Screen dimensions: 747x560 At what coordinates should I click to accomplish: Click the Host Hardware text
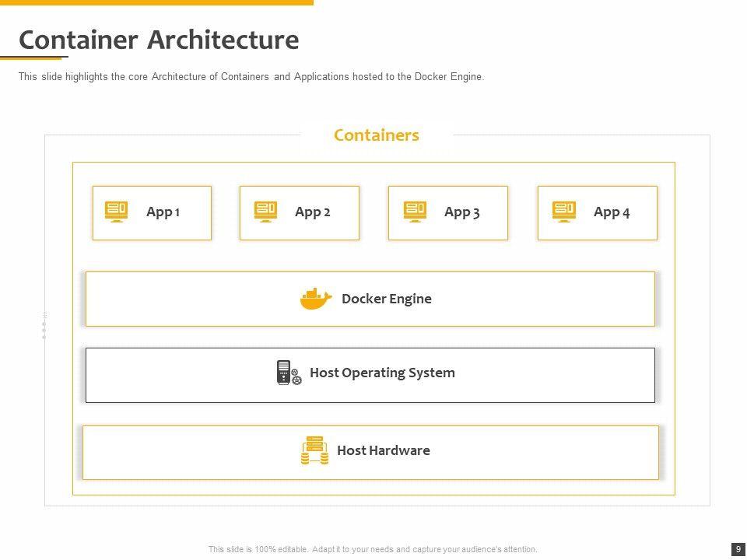[x=383, y=450]
